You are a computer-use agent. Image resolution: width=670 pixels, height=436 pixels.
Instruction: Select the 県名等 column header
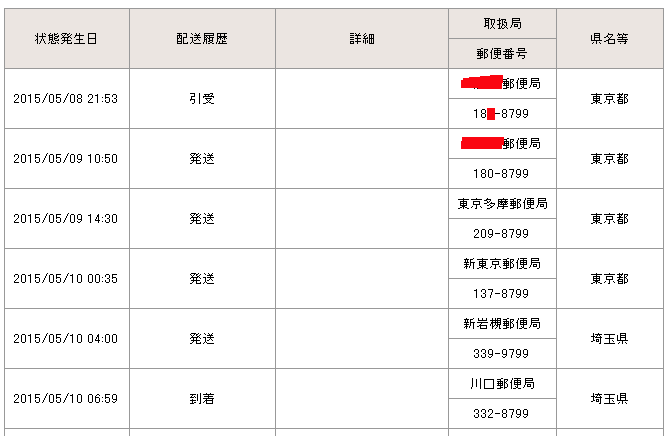(x=610, y=38)
